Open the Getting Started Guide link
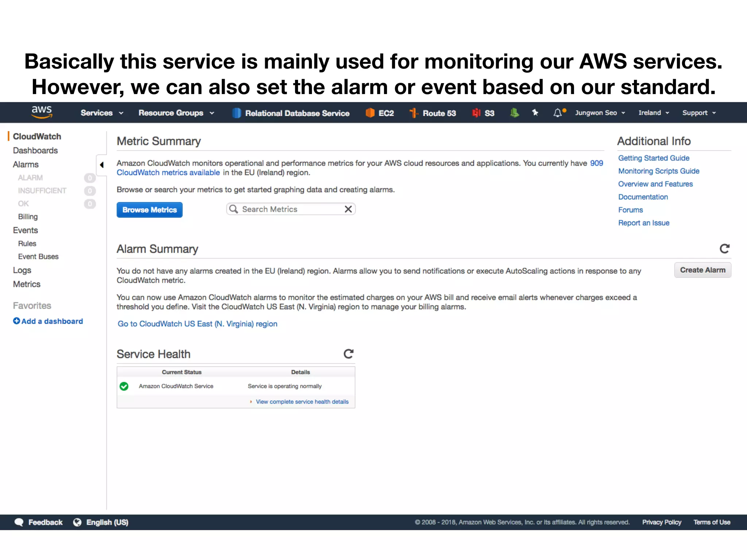 [654, 158]
